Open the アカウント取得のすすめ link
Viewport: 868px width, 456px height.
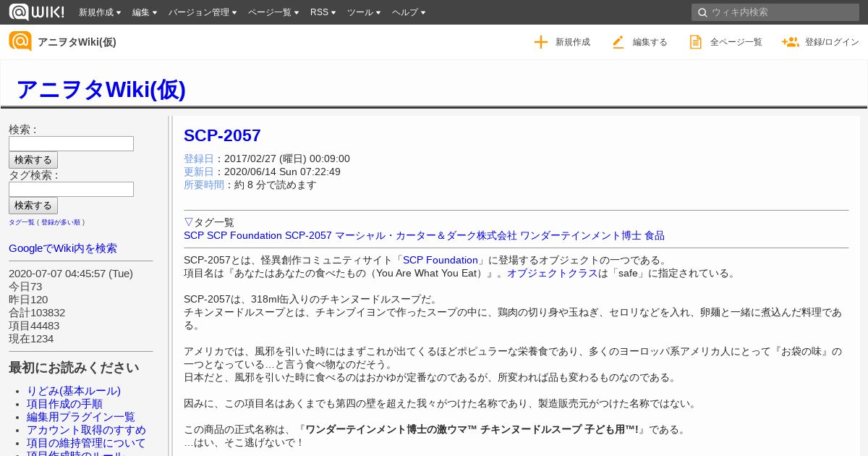click(86, 430)
